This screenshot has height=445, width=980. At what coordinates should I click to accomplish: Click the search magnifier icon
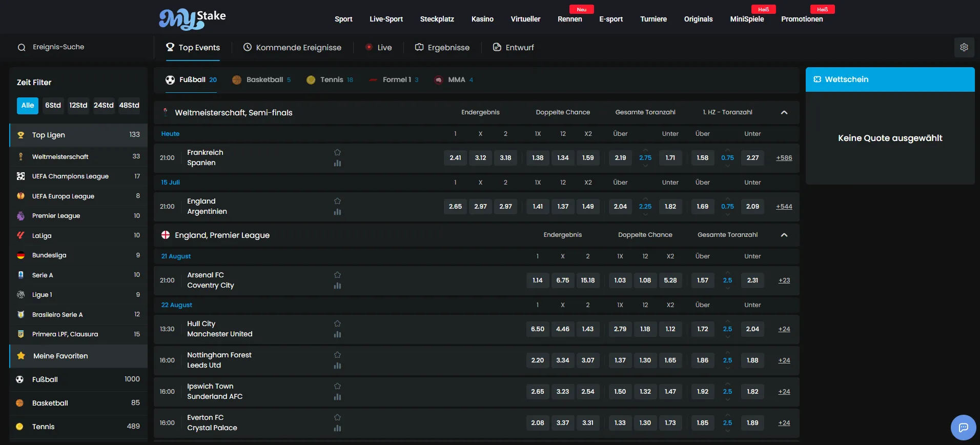[22, 47]
